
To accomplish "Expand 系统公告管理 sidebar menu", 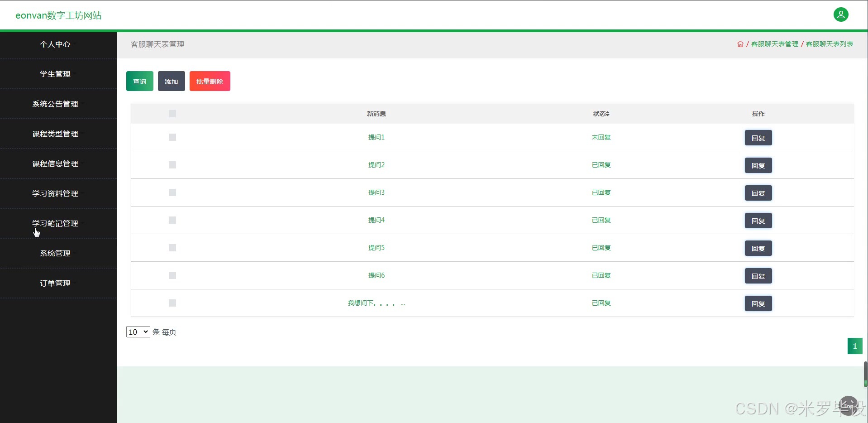I will tap(58, 104).
